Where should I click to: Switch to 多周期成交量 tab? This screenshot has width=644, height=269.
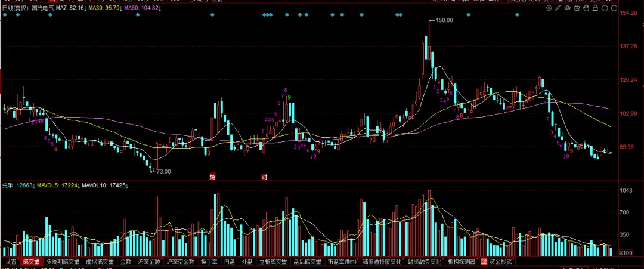63,261
